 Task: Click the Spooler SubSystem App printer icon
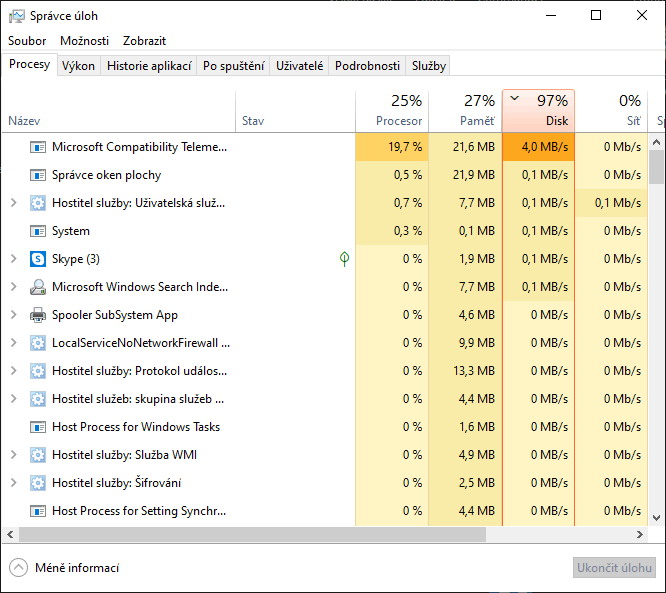[x=38, y=315]
